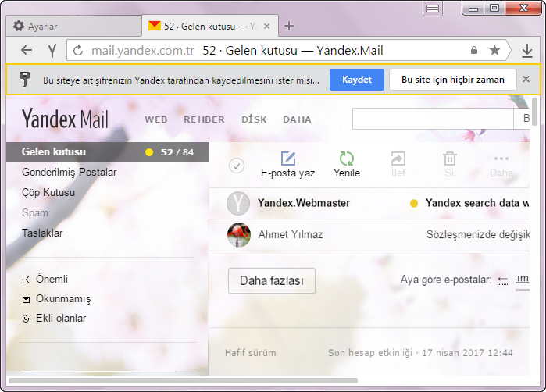The height and width of the screenshot is (392, 546).
Task: Click the padlock security icon
Action: click(x=474, y=50)
